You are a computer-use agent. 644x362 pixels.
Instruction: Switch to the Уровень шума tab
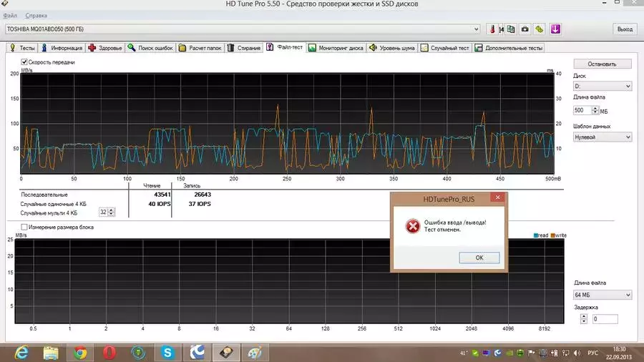[392, 48]
